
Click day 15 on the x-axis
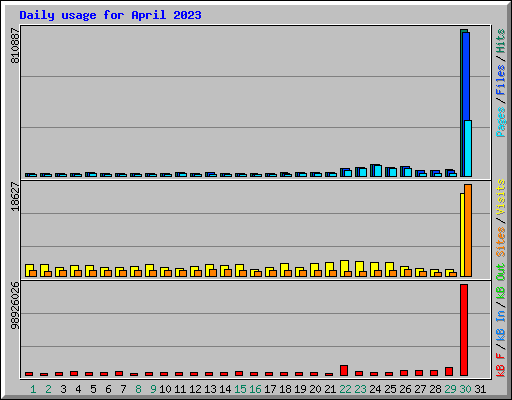240,389
